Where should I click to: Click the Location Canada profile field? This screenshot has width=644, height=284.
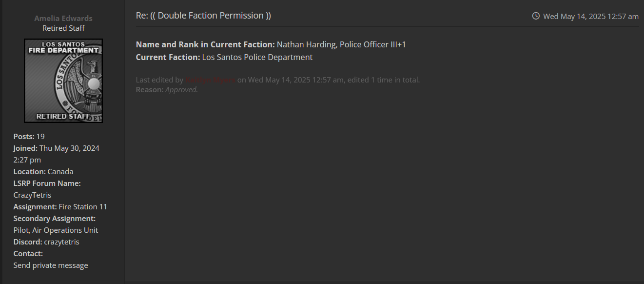[x=60, y=172]
